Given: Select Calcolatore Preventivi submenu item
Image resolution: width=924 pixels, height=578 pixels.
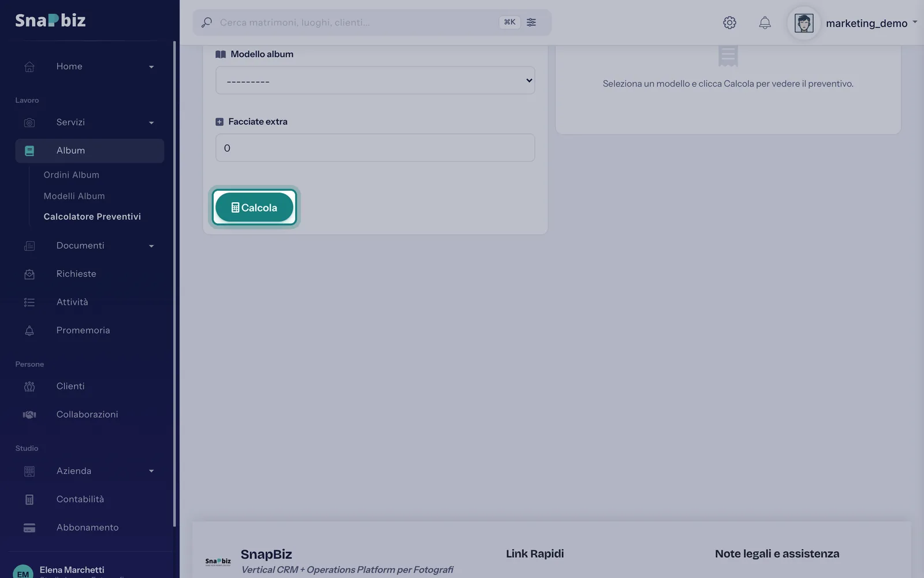Looking at the screenshot, I should tap(92, 216).
